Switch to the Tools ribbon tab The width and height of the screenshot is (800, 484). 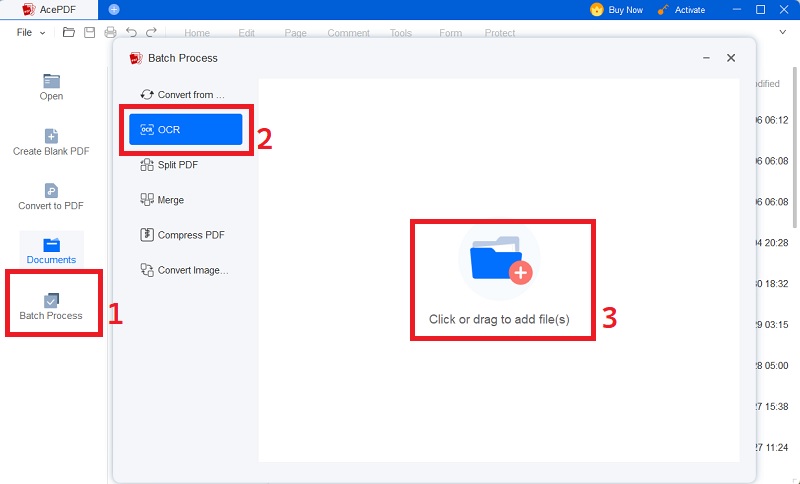pos(401,33)
